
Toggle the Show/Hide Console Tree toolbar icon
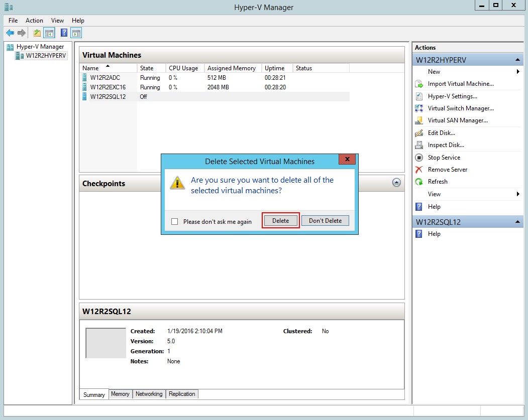[49, 33]
